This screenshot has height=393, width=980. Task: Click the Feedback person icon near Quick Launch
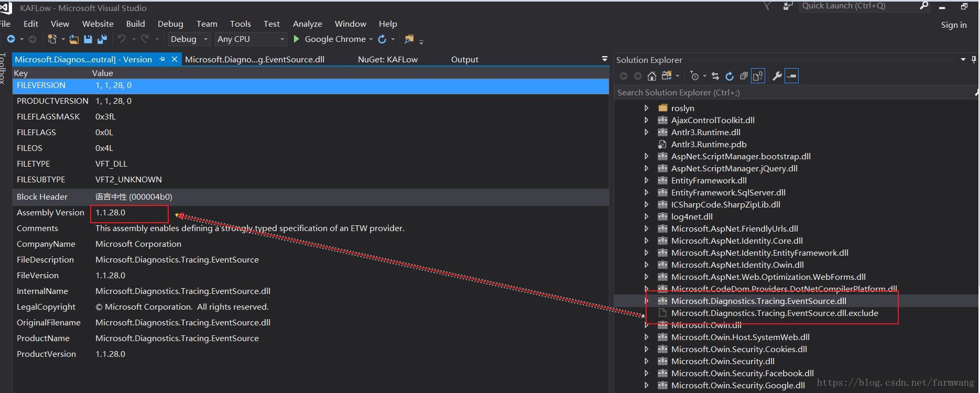coord(788,6)
